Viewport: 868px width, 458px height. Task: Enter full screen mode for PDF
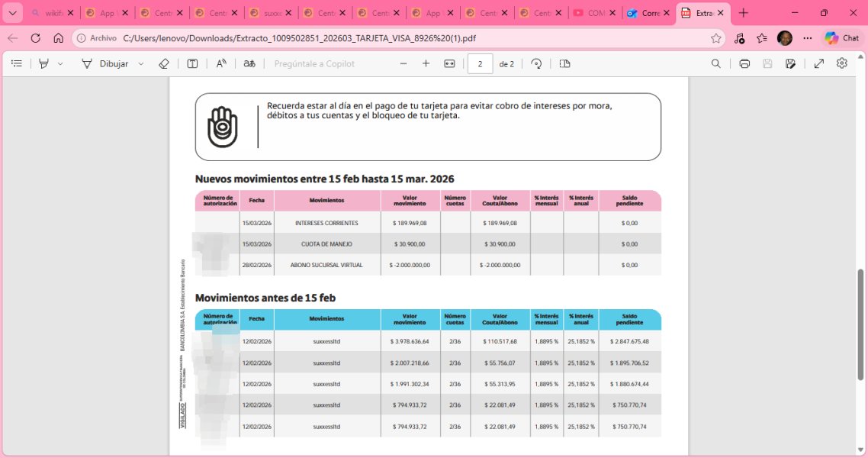(818, 63)
